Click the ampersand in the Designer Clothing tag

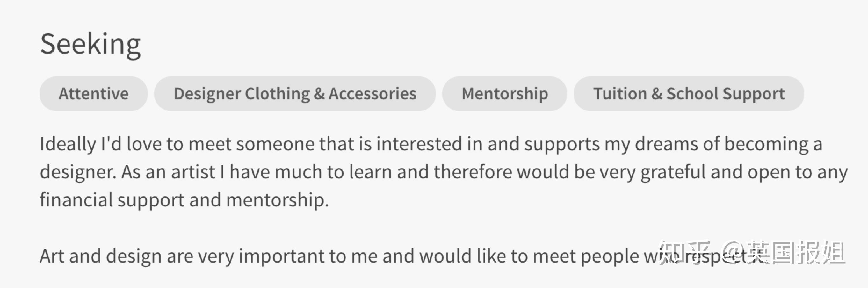click(x=319, y=94)
